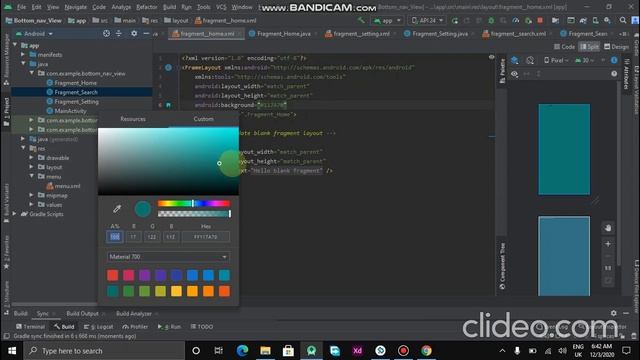The image size is (640, 360).
Task: Open Microsoft Edge from taskbar
Action: click(242, 351)
